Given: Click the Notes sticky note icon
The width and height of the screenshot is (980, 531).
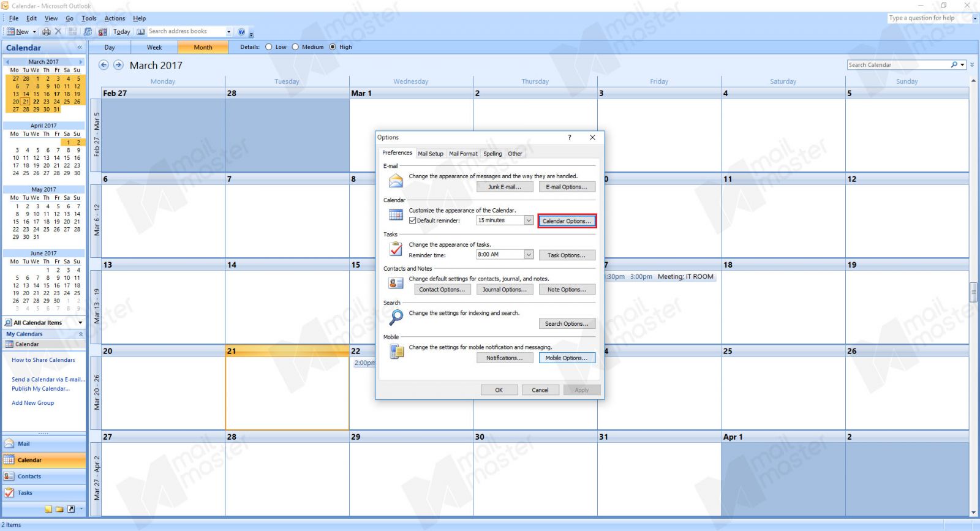Looking at the screenshot, I should [x=48, y=509].
